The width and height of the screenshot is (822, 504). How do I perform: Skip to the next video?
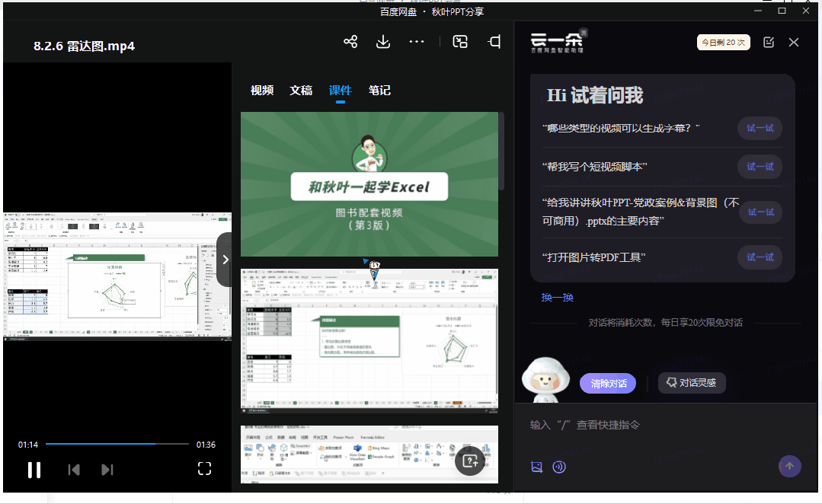107,470
